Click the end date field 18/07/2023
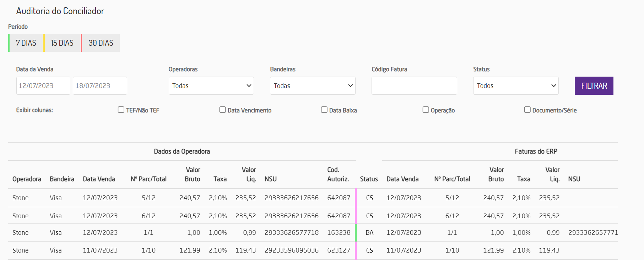 [x=100, y=86]
